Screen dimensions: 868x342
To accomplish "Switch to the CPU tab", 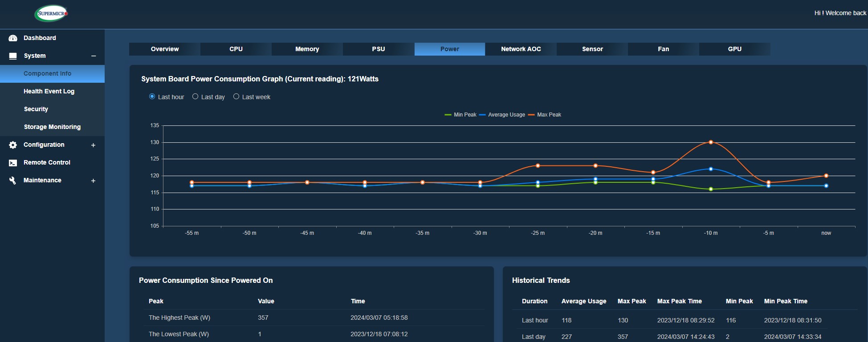I will coord(236,49).
